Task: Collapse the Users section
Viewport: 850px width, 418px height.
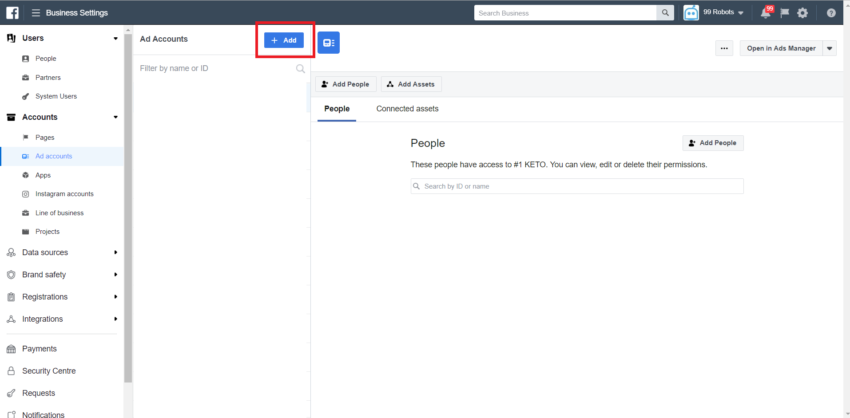Action: point(62,38)
